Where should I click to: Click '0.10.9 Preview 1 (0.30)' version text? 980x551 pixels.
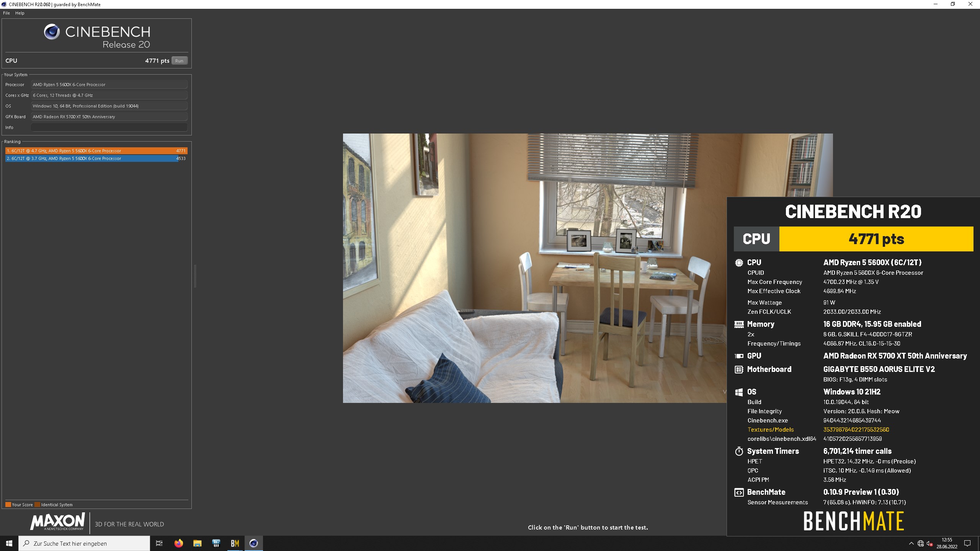point(861,492)
